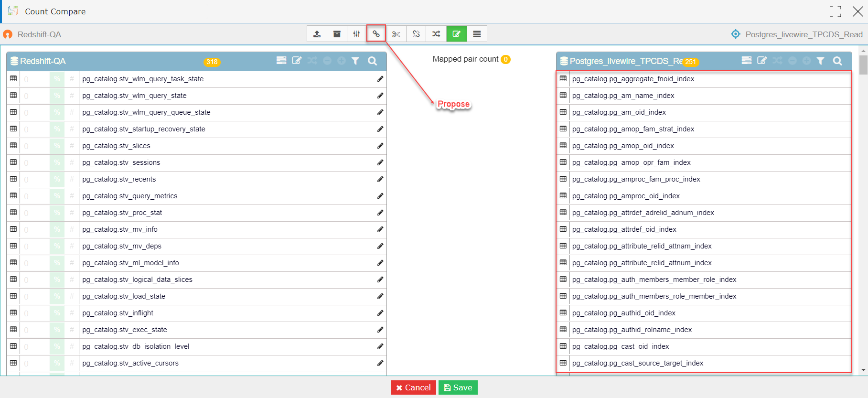The width and height of the screenshot is (868, 398).
Task: Toggle the percent button for stv_slices
Action: point(57,146)
